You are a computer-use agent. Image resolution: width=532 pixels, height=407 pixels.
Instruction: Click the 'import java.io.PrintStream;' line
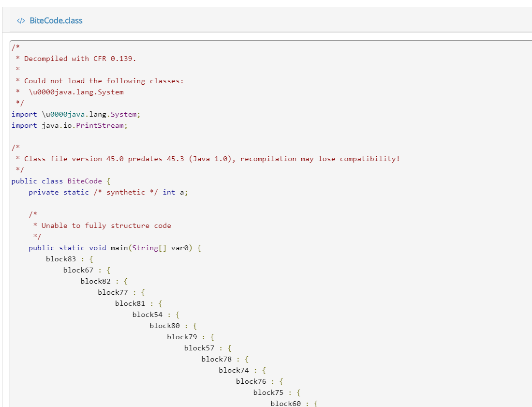click(x=70, y=126)
